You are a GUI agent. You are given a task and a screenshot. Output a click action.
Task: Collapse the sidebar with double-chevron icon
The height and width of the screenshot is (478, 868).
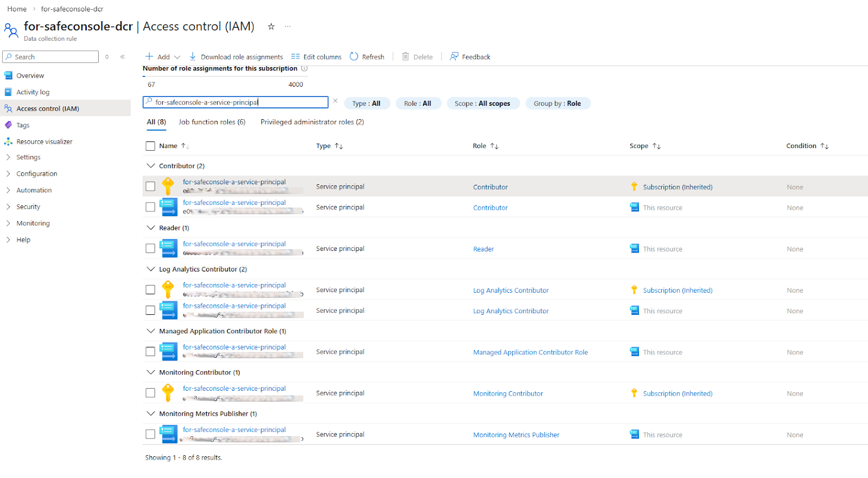[123, 56]
